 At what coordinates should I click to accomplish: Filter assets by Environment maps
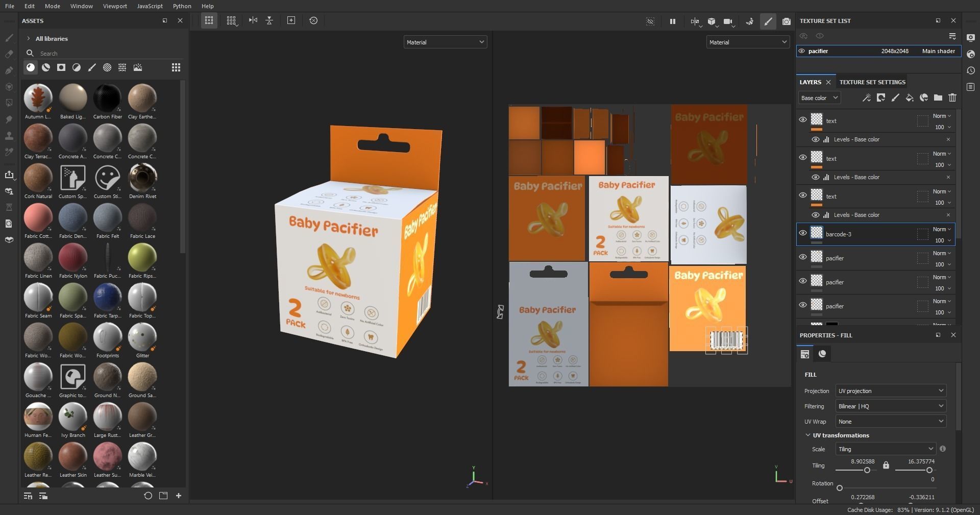tap(138, 67)
